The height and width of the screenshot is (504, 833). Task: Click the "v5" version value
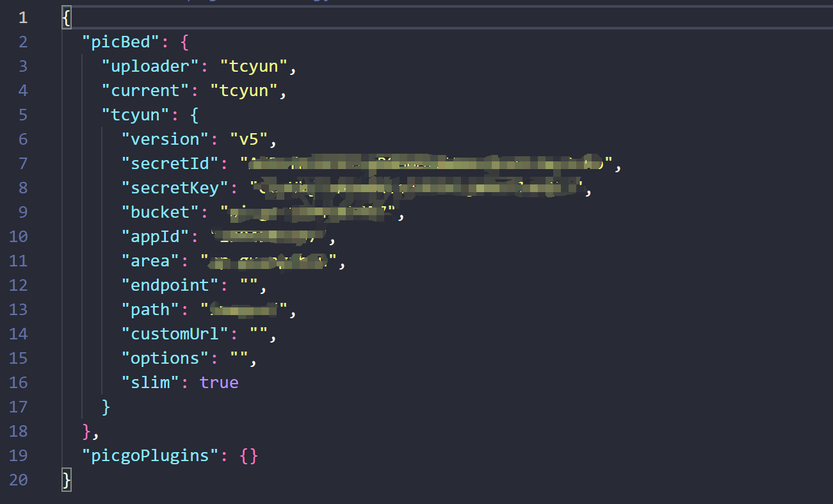point(248,140)
